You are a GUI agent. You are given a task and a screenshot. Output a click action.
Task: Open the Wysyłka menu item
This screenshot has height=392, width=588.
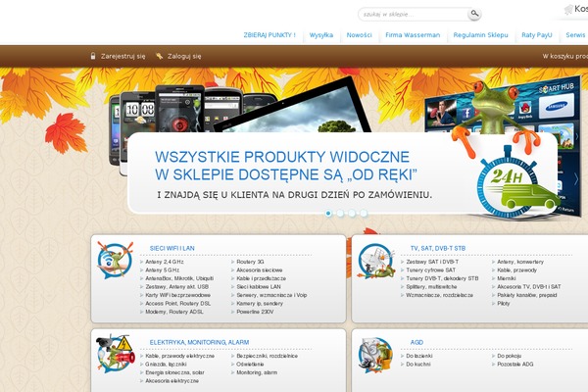[x=321, y=35]
